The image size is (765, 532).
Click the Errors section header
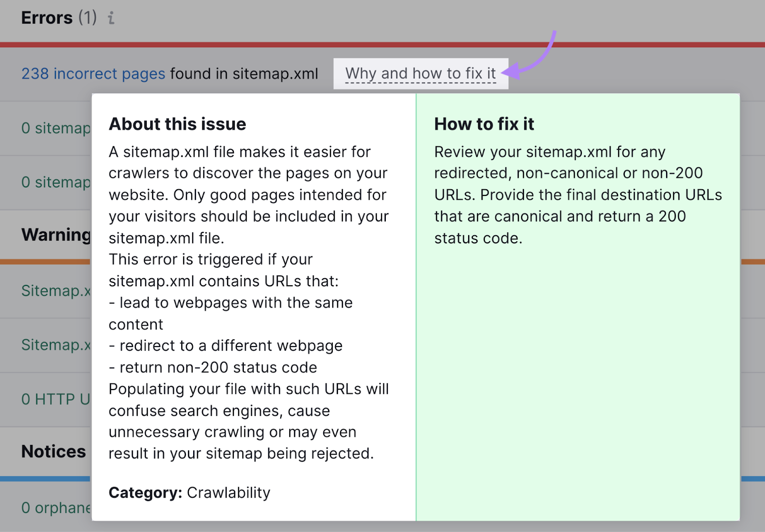[x=46, y=17]
